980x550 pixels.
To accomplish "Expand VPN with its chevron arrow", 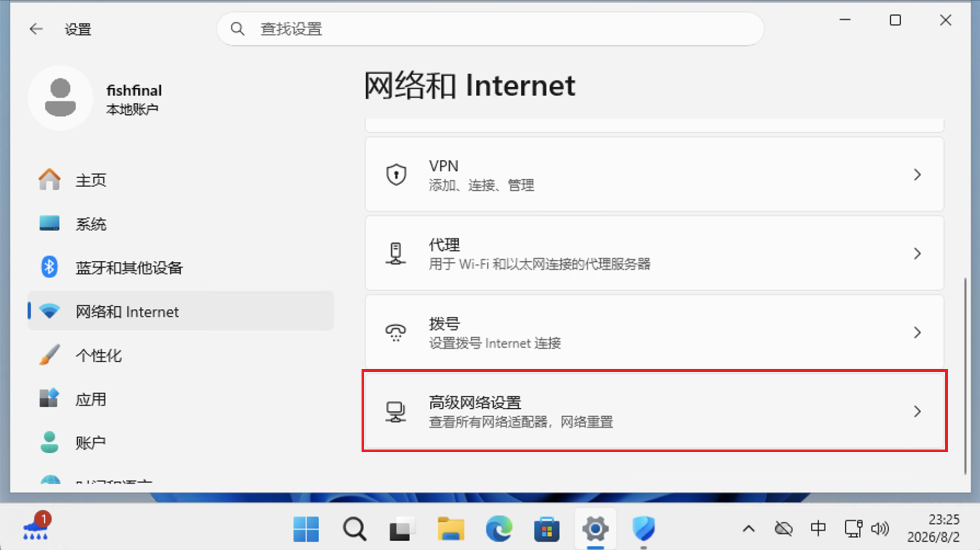I will point(917,175).
